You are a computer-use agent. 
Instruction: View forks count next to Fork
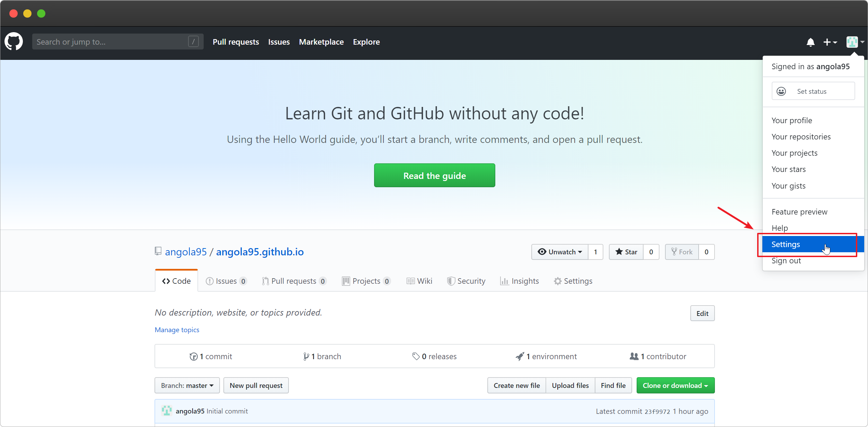(707, 252)
